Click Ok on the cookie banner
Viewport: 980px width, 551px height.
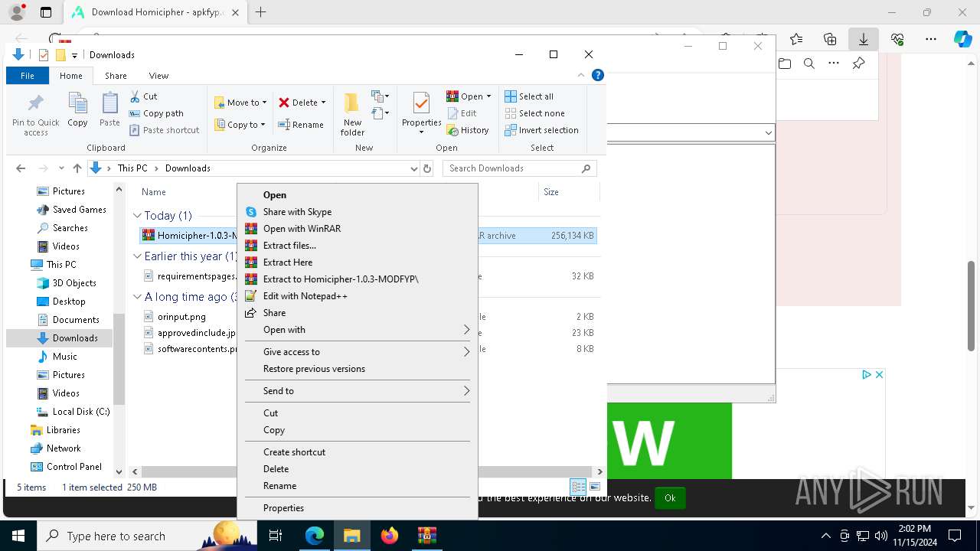coord(670,498)
